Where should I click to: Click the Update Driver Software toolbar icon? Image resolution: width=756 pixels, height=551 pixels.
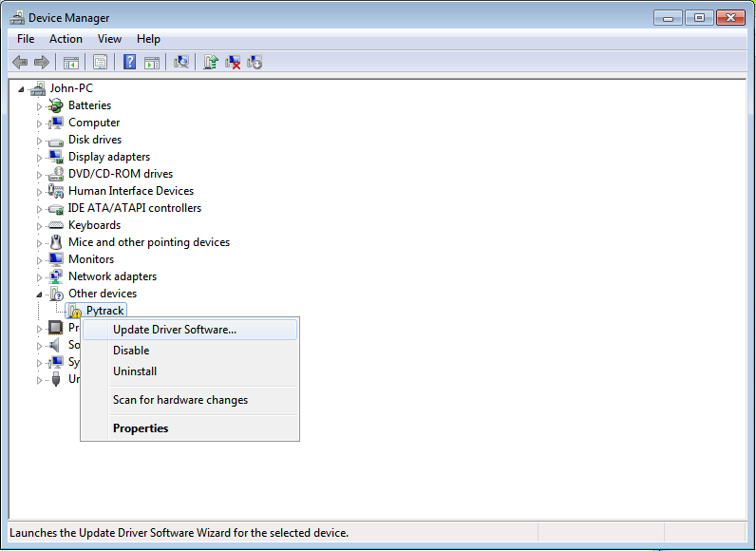click(x=211, y=63)
